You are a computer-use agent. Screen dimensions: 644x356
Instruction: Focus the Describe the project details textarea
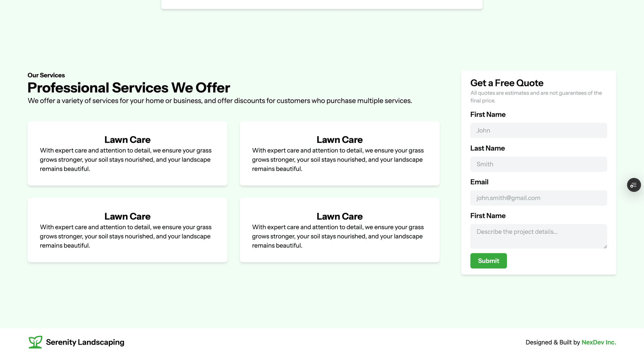coord(538,236)
